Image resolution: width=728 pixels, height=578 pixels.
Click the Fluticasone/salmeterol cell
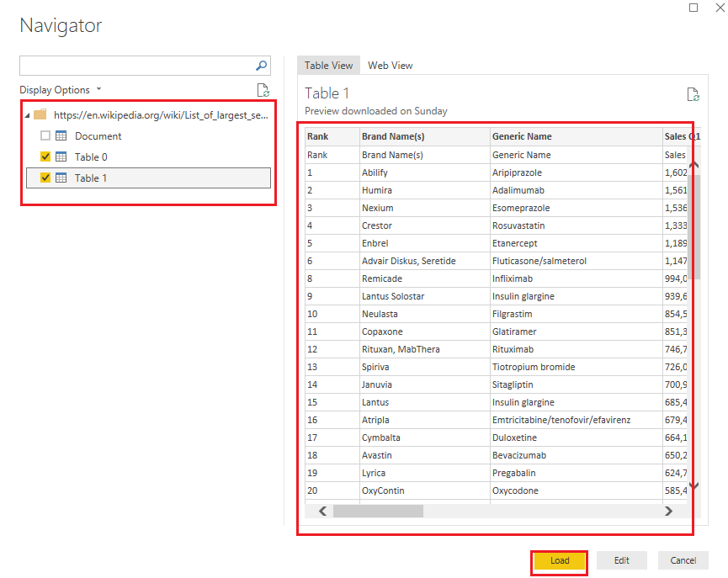click(x=577, y=261)
